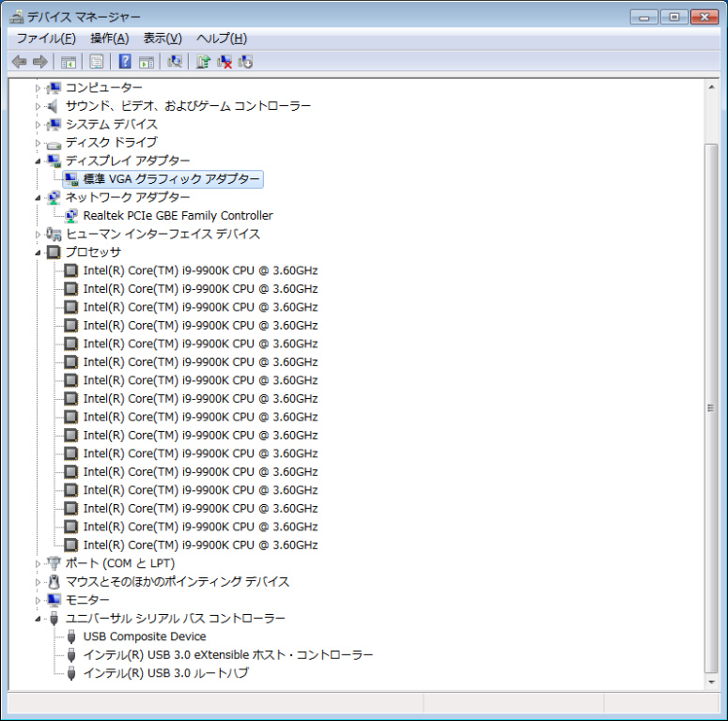Open the ヘルプ(H) menu
The image size is (728, 721).
click(222, 38)
